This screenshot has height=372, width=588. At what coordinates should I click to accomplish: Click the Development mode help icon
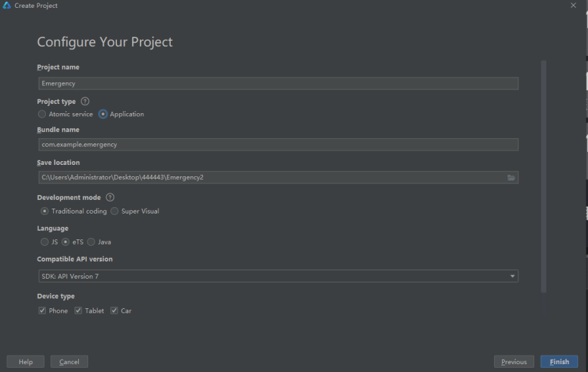tap(110, 197)
